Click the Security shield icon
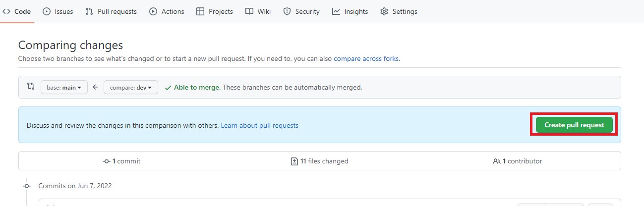The width and height of the screenshot is (644, 206). tap(287, 11)
